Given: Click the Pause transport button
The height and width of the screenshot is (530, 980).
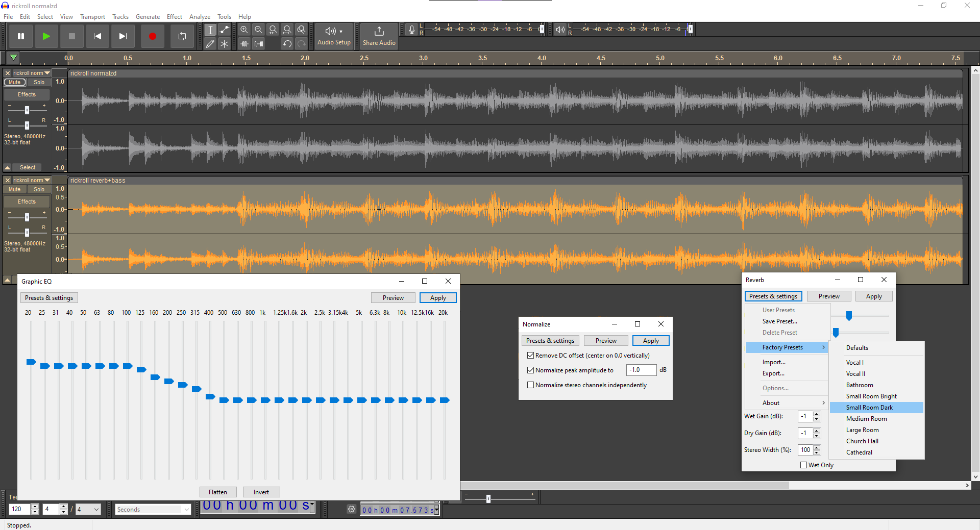Looking at the screenshot, I should [x=21, y=36].
